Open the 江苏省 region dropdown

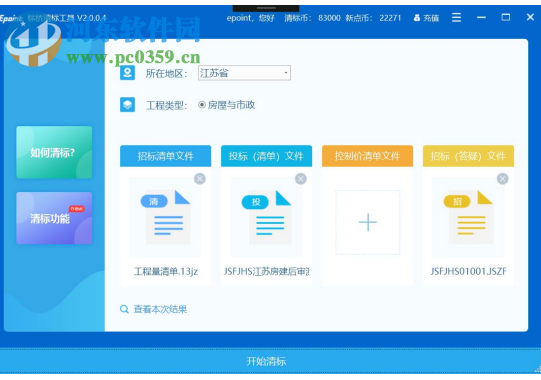point(244,73)
